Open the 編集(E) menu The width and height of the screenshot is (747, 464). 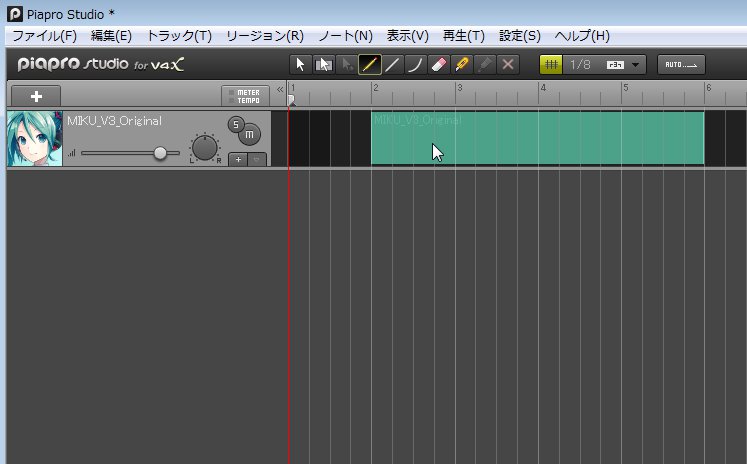[111, 36]
